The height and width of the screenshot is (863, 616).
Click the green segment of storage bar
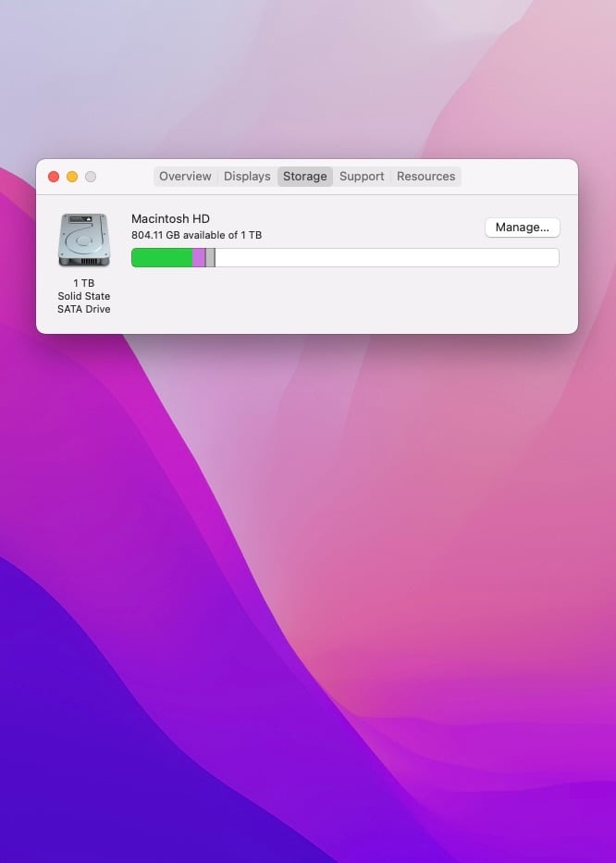[162, 257]
